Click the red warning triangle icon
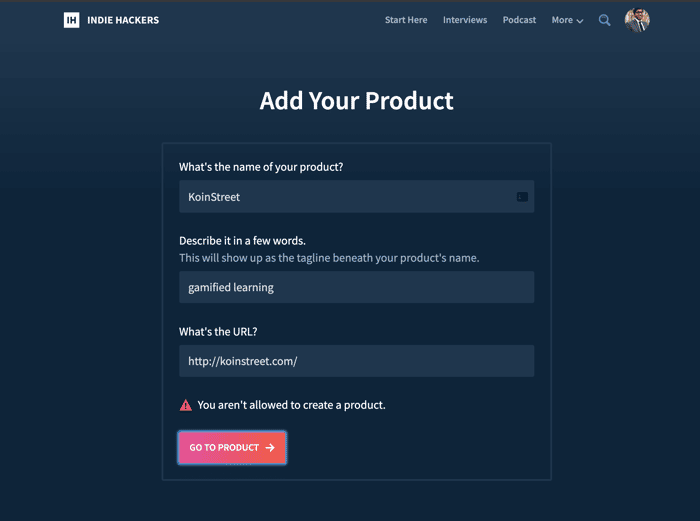The height and width of the screenshot is (521, 700). click(x=186, y=405)
